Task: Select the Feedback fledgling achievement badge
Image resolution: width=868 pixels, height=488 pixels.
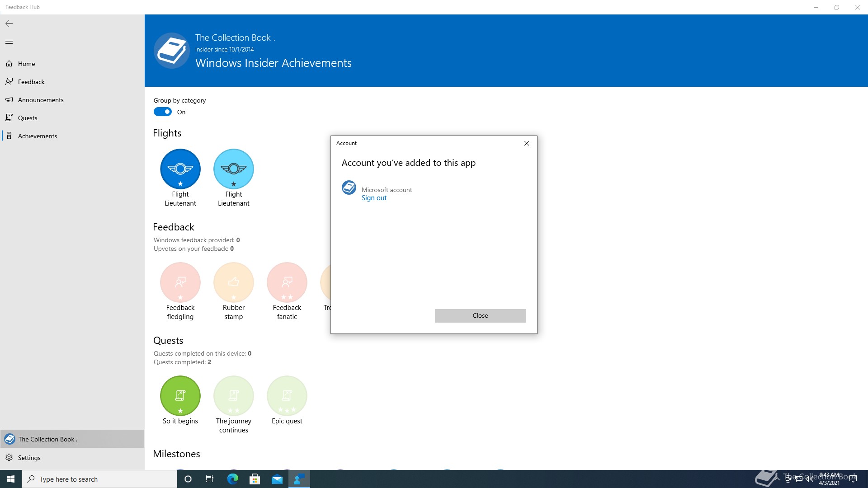Action: (180, 282)
